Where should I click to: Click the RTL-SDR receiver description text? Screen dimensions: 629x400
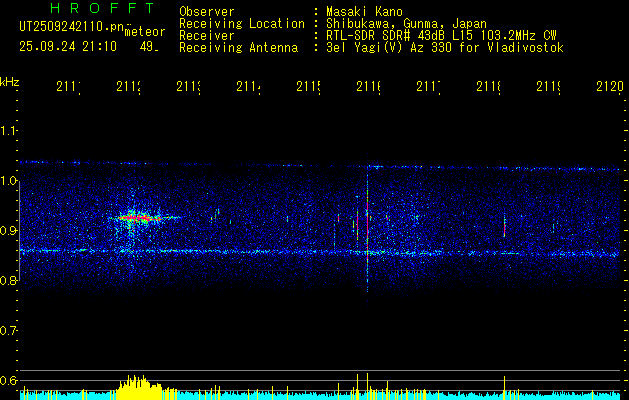pyautogui.click(x=441, y=36)
